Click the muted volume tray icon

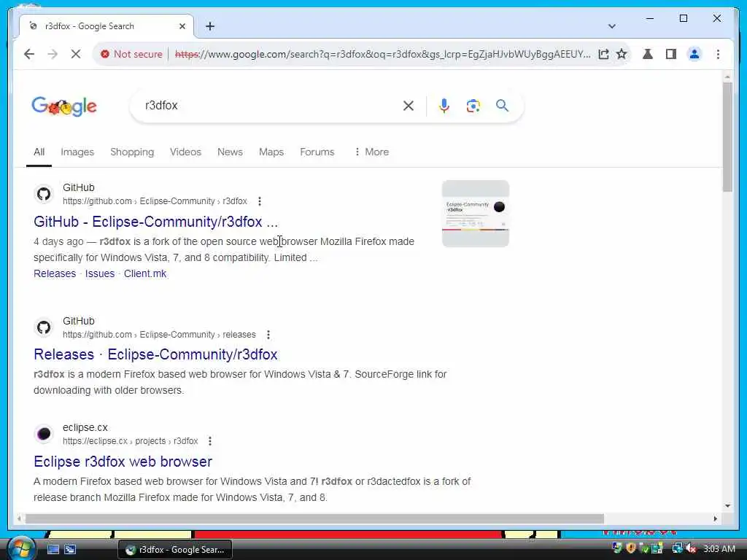(x=692, y=548)
